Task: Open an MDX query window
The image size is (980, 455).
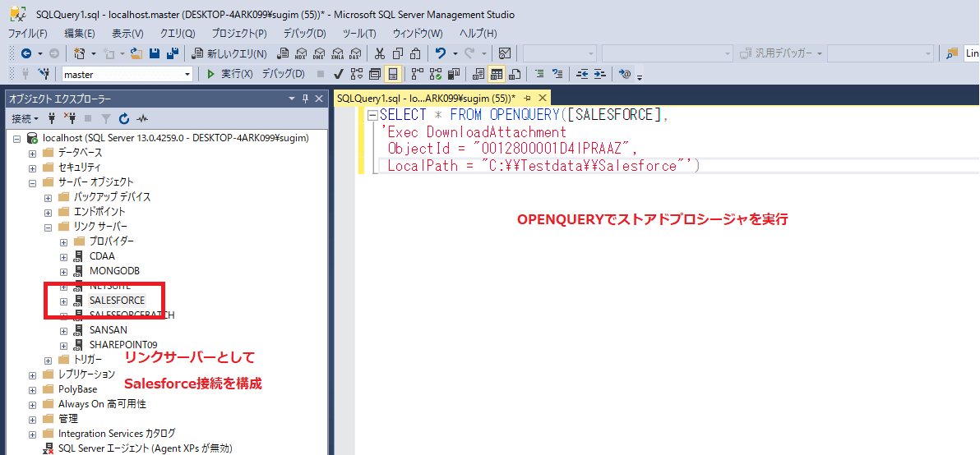Action: pos(301,53)
